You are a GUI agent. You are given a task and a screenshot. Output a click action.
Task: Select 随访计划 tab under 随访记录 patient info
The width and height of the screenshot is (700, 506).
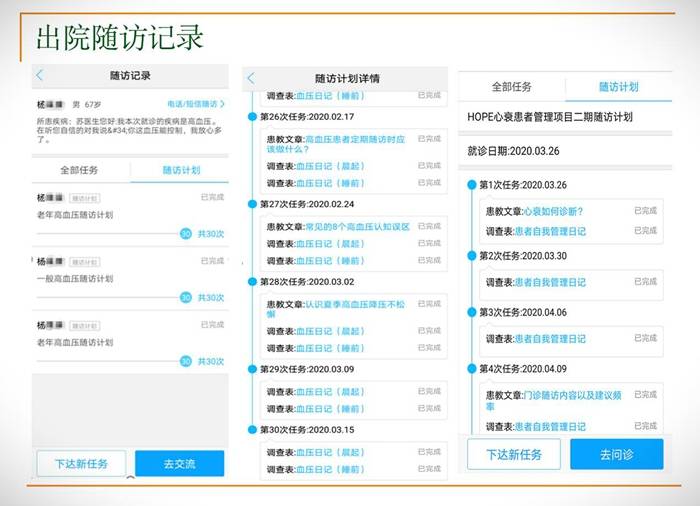pyautogui.click(x=181, y=170)
